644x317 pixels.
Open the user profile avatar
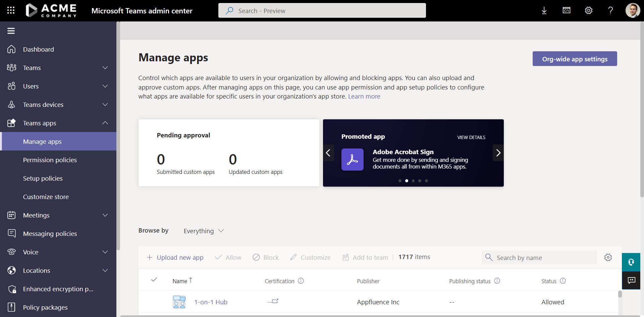[x=633, y=10]
